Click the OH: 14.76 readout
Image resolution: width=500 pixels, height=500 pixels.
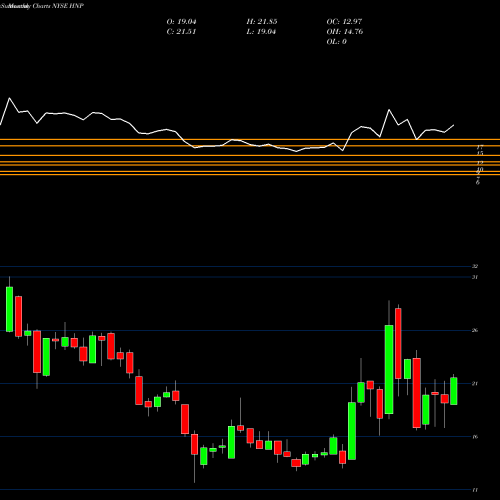[x=345, y=32]
